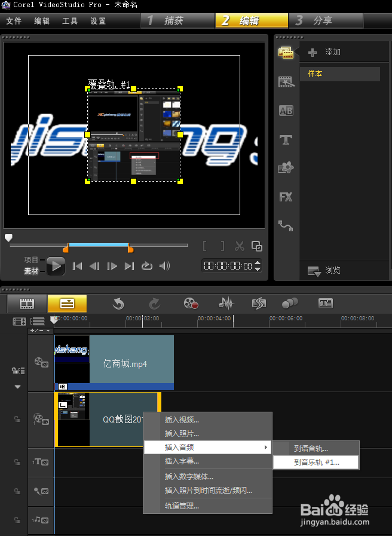Open the Media library panel icon
This screenshot has width=392, height=536.
pyautogui.click(x=286, y=53)
